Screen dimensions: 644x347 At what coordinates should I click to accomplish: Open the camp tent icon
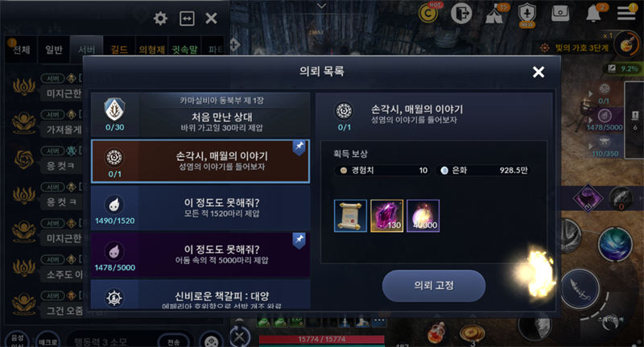(x=495, y=14)
